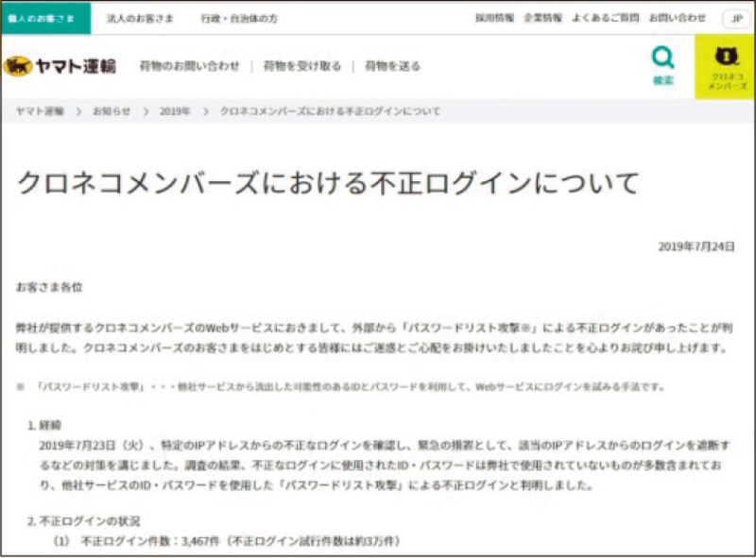Click the current page breadcrumb about 不正ログイン

pyautogui.click(x=330, y=111)
